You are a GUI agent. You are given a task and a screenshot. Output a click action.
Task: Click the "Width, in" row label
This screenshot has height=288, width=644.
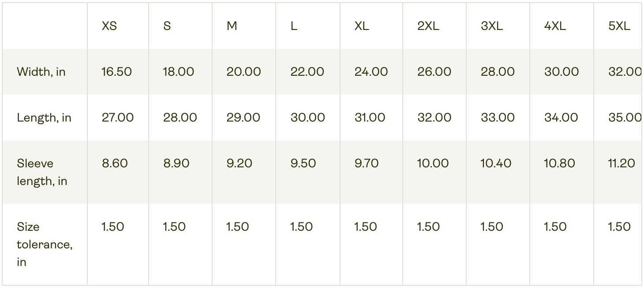pos(41,72)
